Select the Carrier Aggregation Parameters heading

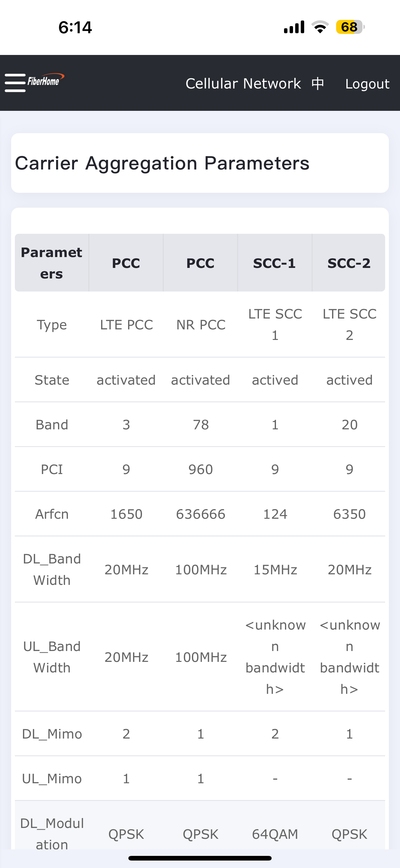[x=162, y=163]
